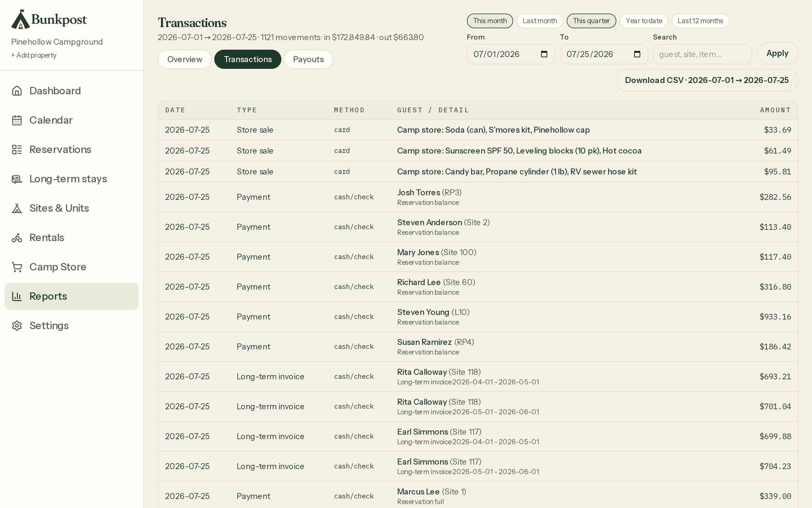
Task: Go to the Calendar section
Action: [71, 120]
